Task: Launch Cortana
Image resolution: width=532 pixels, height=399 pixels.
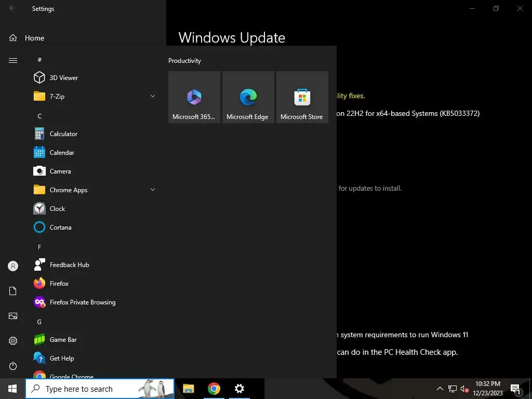Action: click(95, 227)
